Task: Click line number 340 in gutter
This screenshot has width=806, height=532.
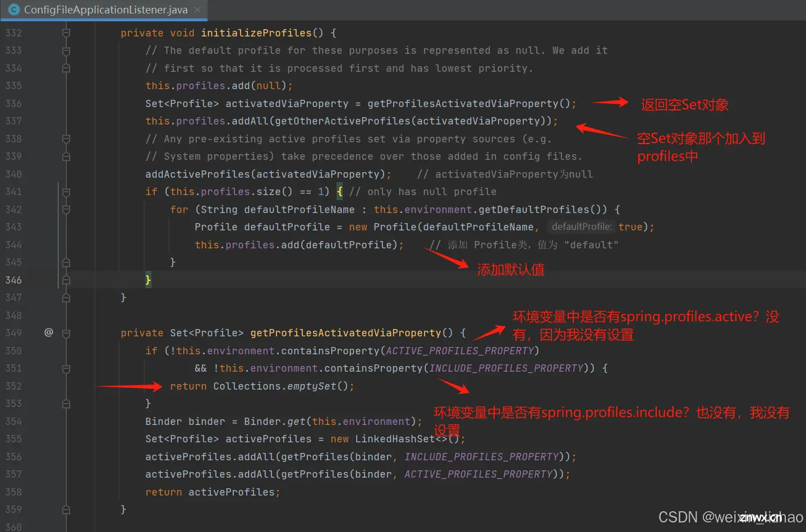Action: pos(13,174)
